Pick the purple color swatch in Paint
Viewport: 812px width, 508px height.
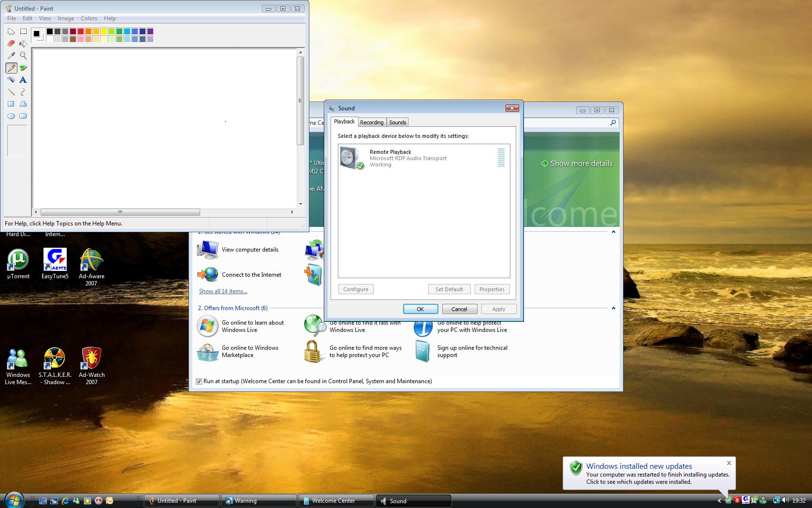(150, 32)
